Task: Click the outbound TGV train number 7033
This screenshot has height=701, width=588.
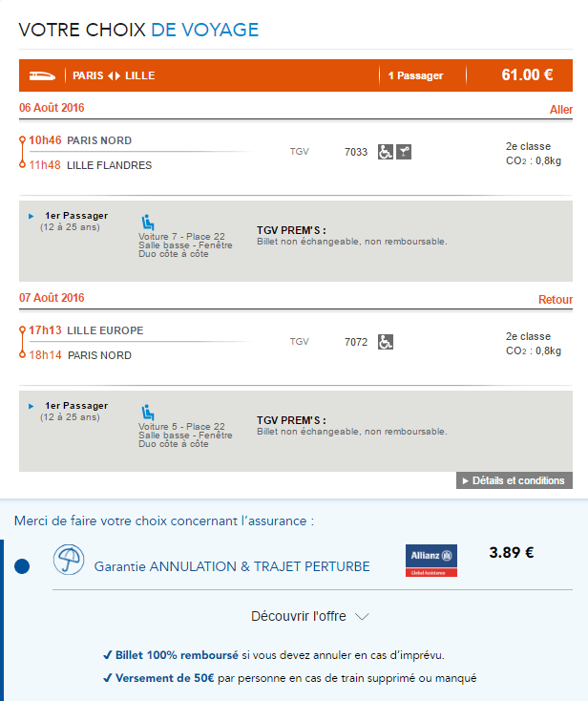Action: coord(356,152)
